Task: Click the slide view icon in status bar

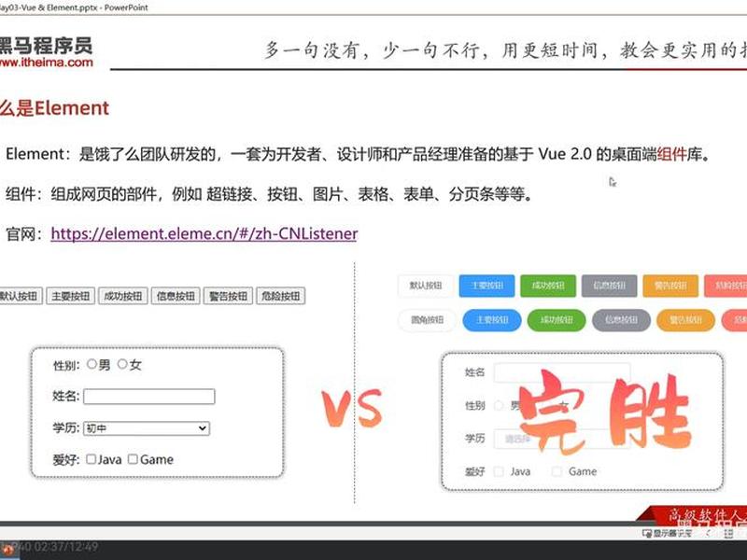Action: point(728,534)
